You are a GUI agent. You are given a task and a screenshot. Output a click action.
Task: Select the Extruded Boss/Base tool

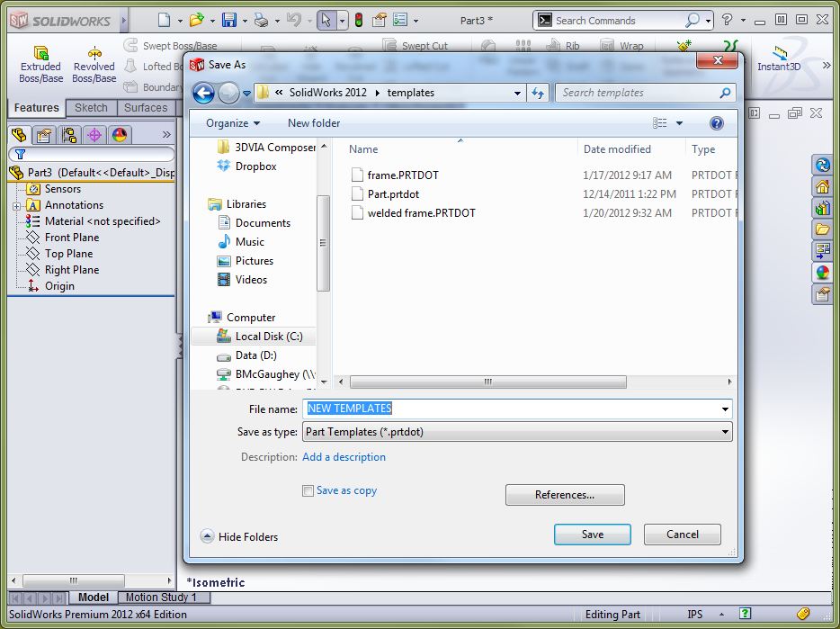[x=40, y=65]
